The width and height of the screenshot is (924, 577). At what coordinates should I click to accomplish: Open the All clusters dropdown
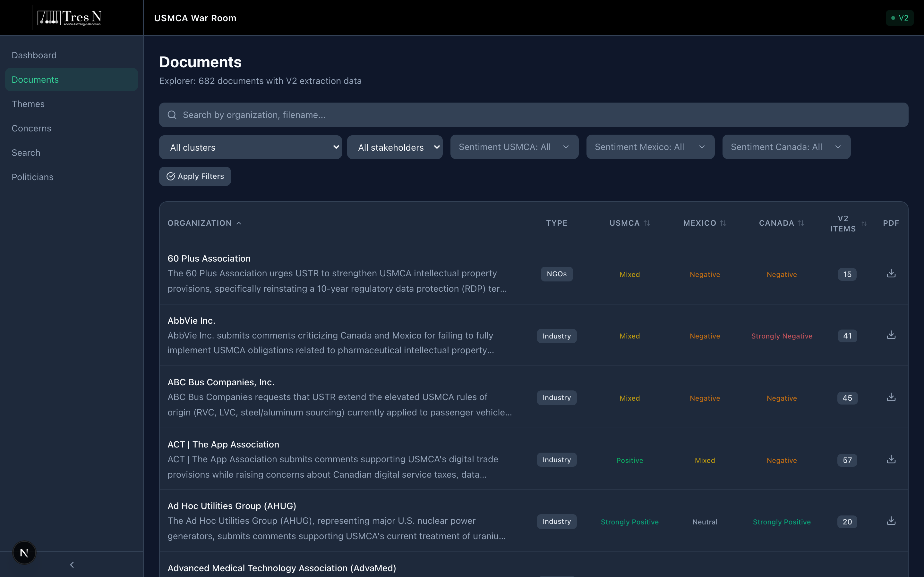pos(250,147)
